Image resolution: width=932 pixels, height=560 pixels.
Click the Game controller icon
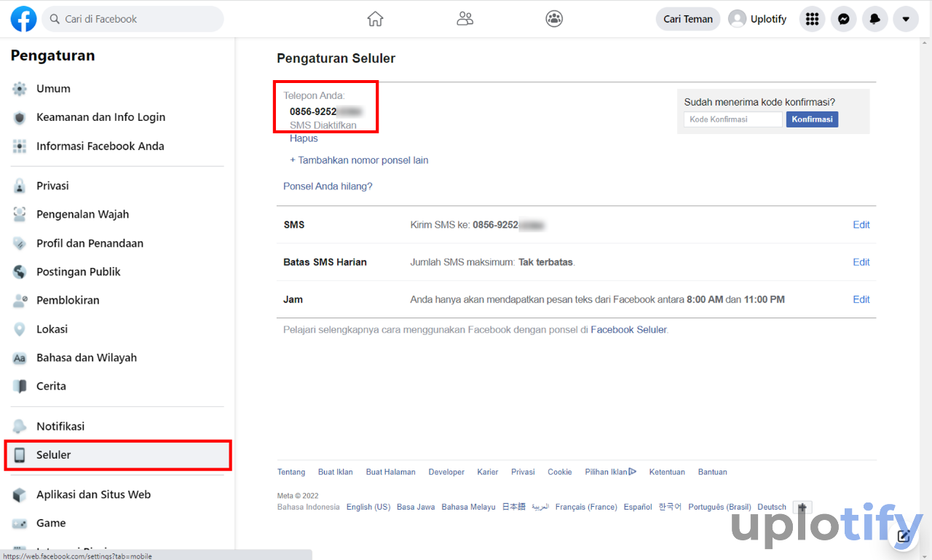[x=20, y=524]
